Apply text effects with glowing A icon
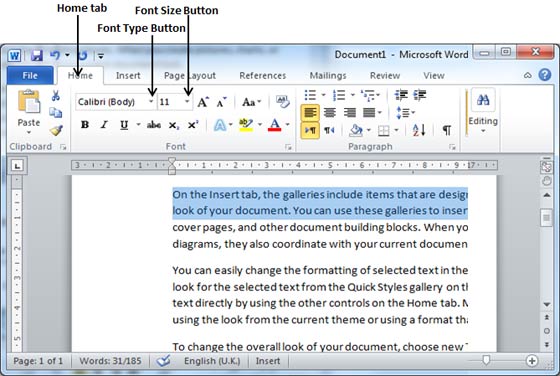 [220, 125]
